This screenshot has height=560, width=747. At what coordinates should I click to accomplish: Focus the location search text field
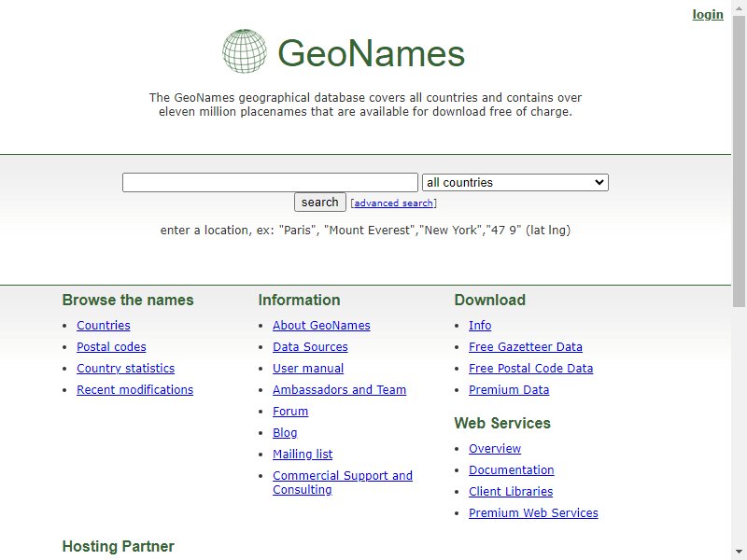point(270,182)
